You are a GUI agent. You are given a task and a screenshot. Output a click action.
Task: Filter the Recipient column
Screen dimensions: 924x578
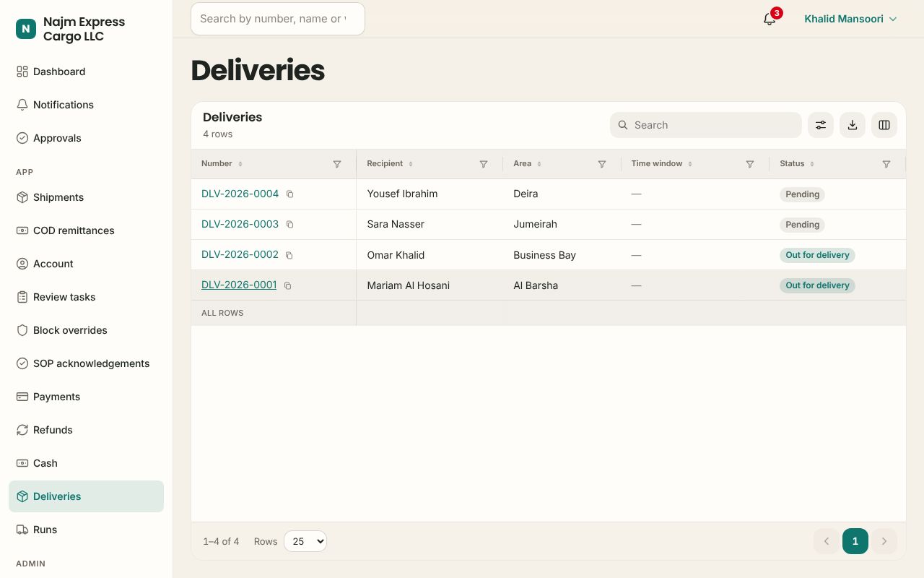pyautogui.click(x=484, y=164)
